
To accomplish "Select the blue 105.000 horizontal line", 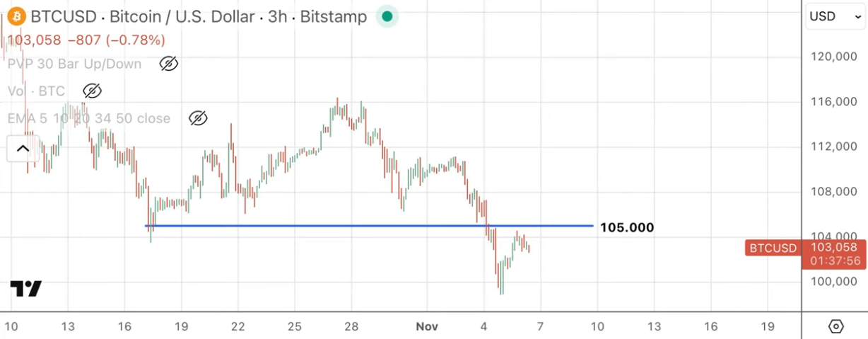I will (x=353, y=226).
